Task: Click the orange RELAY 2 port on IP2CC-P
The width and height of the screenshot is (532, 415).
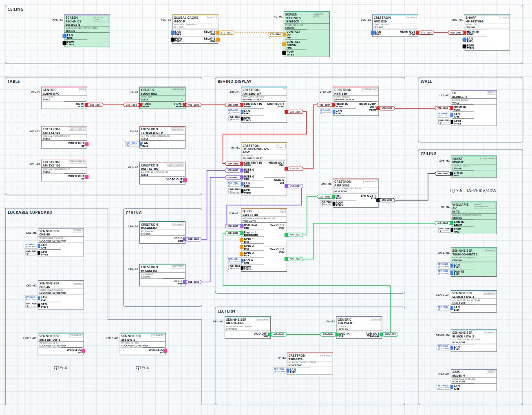Action: pos(218,40)
